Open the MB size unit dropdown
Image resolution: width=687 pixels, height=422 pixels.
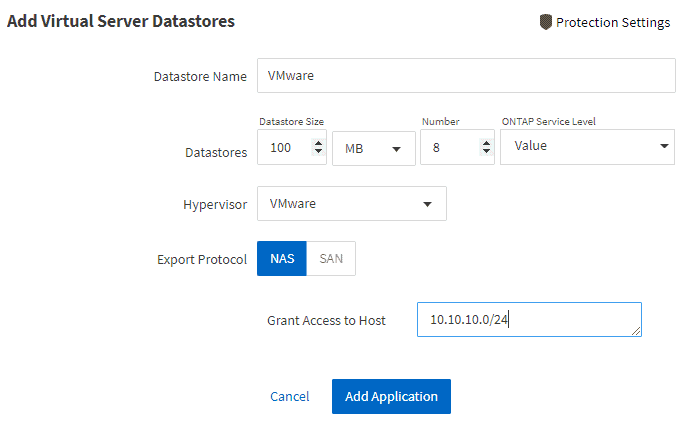point(373,147)
